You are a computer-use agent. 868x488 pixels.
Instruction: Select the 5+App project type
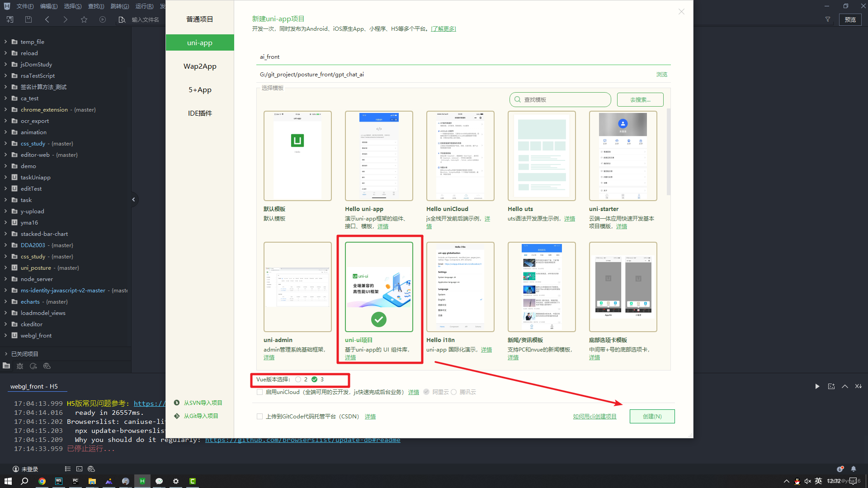pyautogui.click(x=200, y=89)
